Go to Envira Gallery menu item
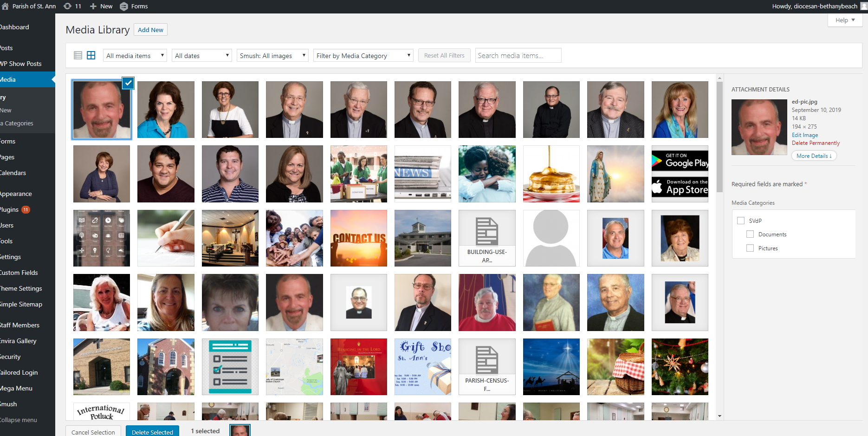868x436 pixels. tap(19, 341)
